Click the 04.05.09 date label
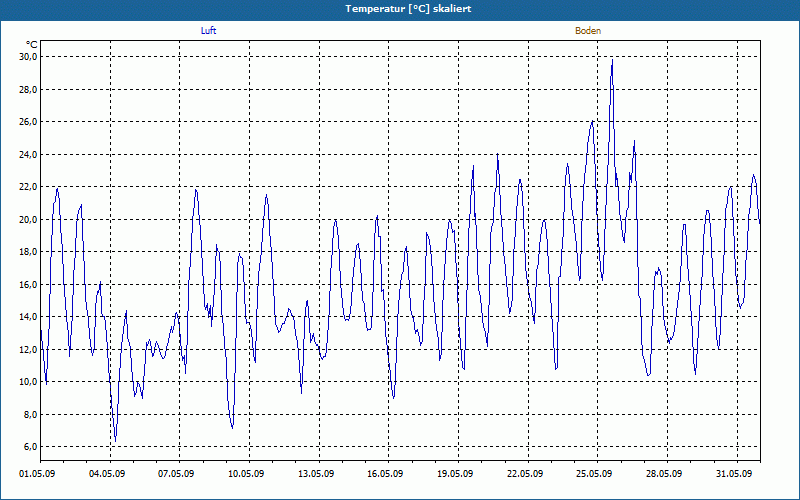 click(x=107, y=474)
